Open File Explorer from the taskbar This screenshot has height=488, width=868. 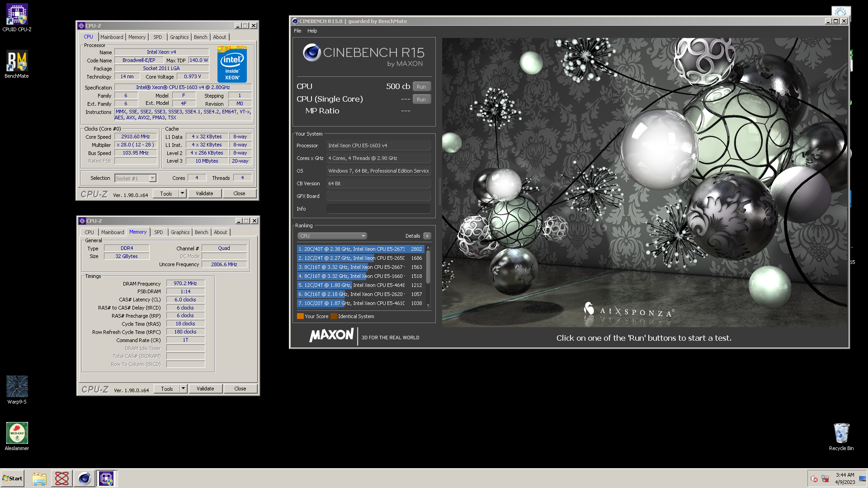pyautogui.click(x=39, y=479)
